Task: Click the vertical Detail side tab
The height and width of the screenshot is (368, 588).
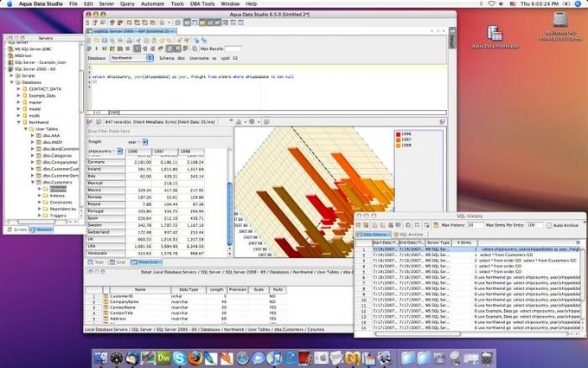Action: click(x=452, y=38)
